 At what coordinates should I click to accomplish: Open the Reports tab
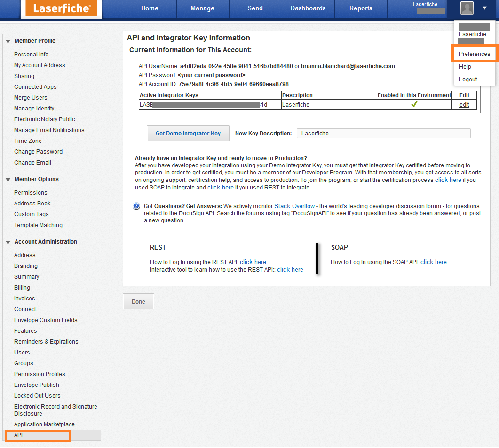361,8
